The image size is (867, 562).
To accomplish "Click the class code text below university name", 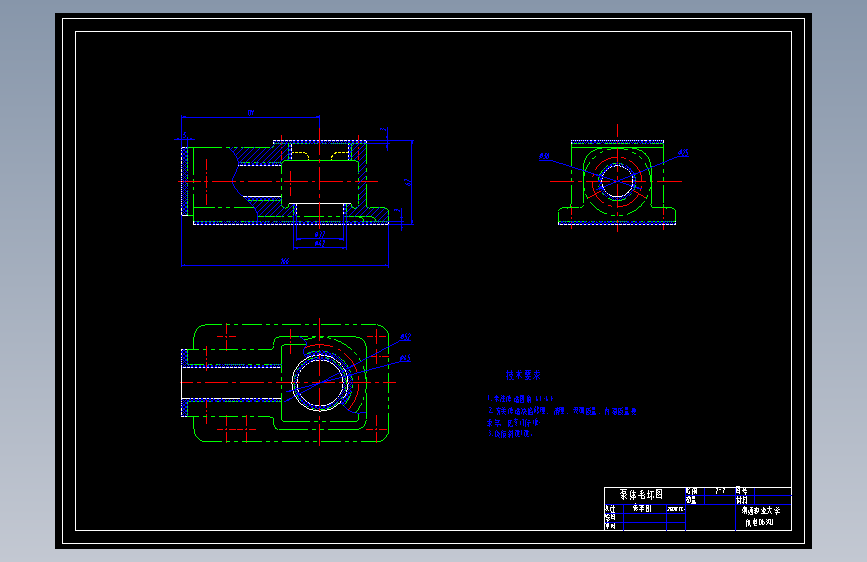I will coord(759,522).
